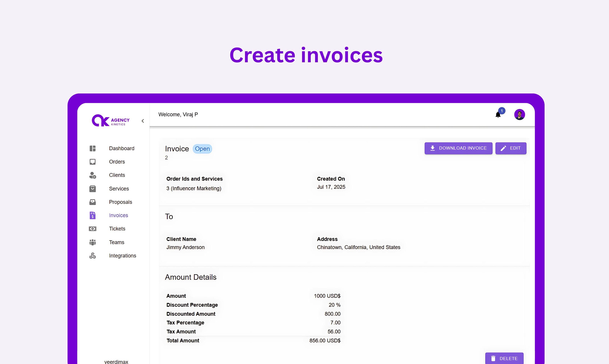The image size is (609, 364).
Task: Click the amount value '1000 USD$'
Action: click(x=327, y=296)
